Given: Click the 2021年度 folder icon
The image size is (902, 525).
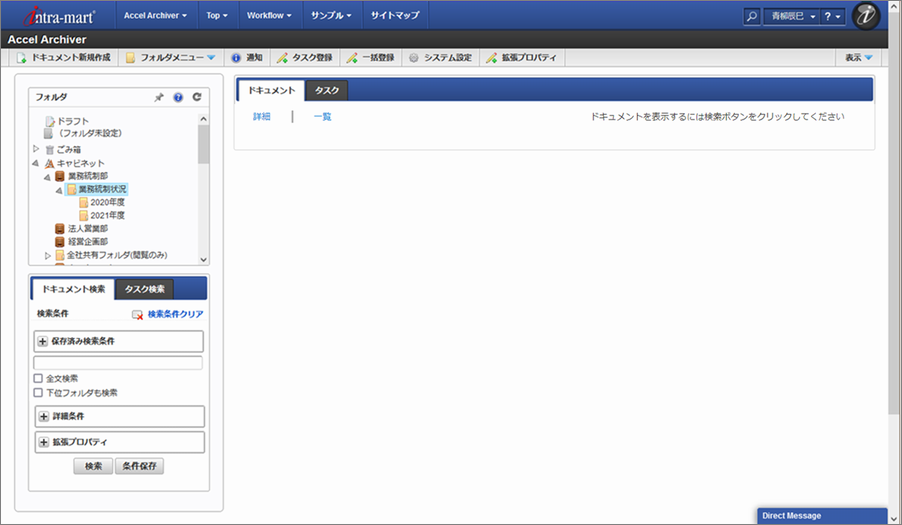Looking at the screenshot, I should coord(83,216).
